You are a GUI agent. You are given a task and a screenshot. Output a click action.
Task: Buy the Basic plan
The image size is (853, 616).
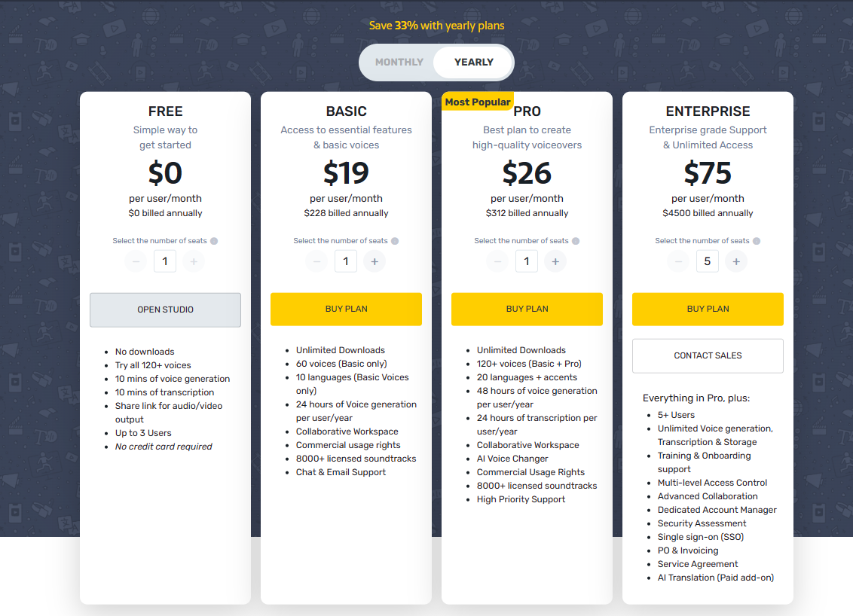click(x=346, y=309)
